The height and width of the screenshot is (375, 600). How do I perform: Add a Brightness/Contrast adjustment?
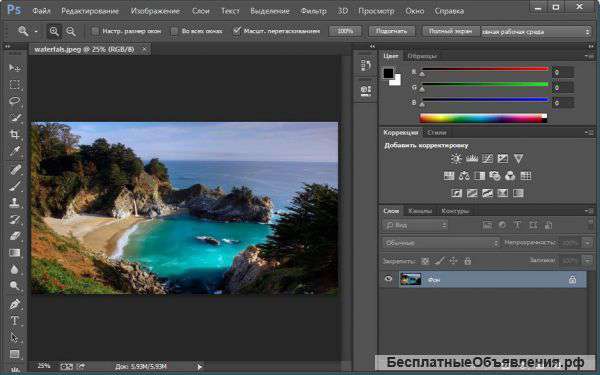[x=456, y=158]
